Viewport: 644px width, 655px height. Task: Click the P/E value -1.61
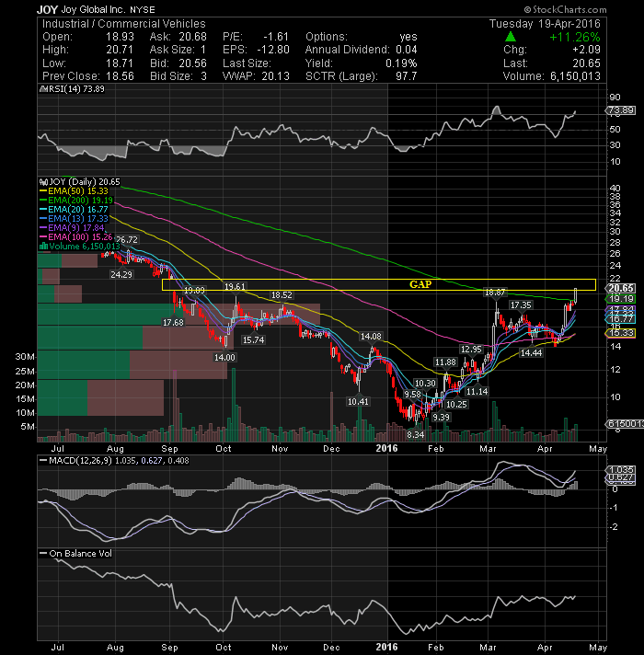click(x=276, y=37)
